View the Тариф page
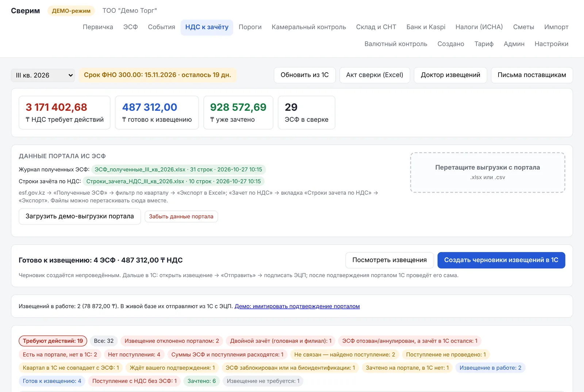The height and width of the screenshot is (392, 584). pyautogui.click(x=484, y=44)
